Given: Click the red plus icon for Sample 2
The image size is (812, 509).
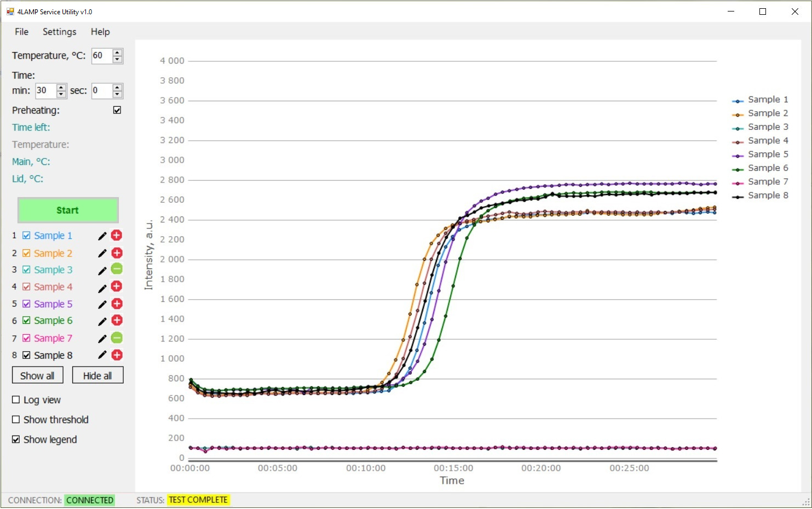Looking at the screenshot, I should point(117,253).
